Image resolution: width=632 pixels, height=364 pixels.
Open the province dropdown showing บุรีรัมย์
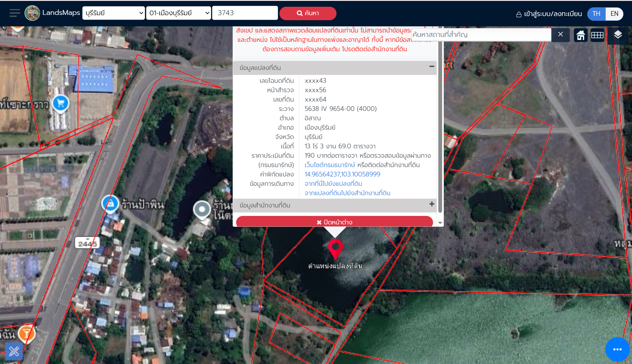click(114, 13)
